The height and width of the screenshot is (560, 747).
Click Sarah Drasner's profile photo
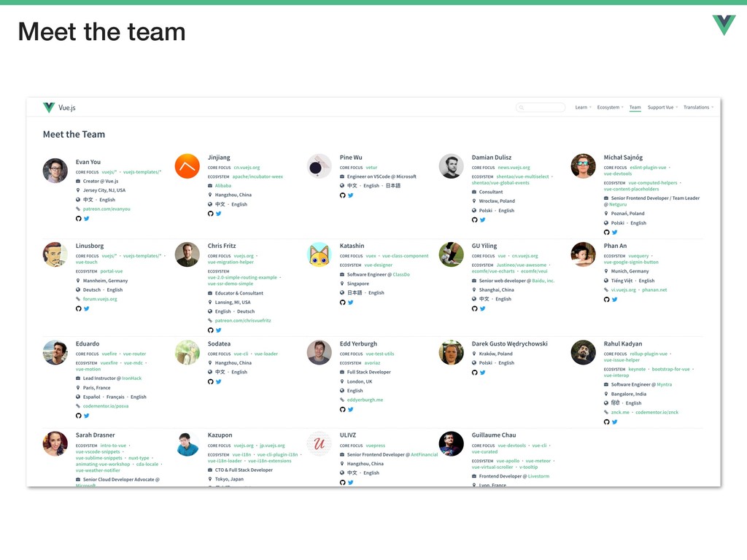55,443
